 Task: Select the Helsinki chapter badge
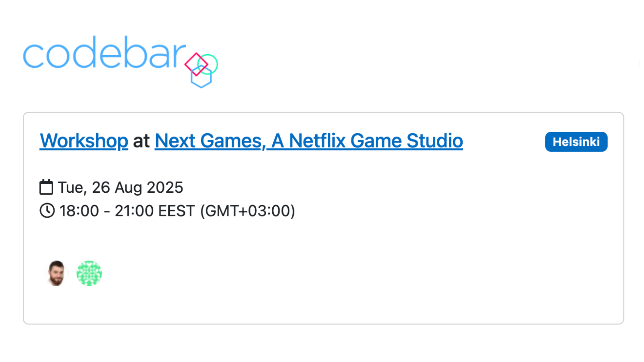576,142
